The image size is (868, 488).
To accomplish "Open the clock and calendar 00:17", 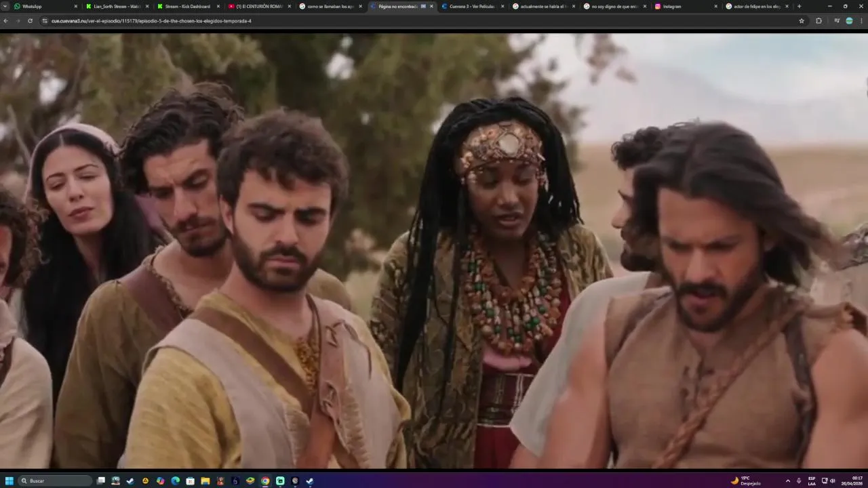I will 852,481.
